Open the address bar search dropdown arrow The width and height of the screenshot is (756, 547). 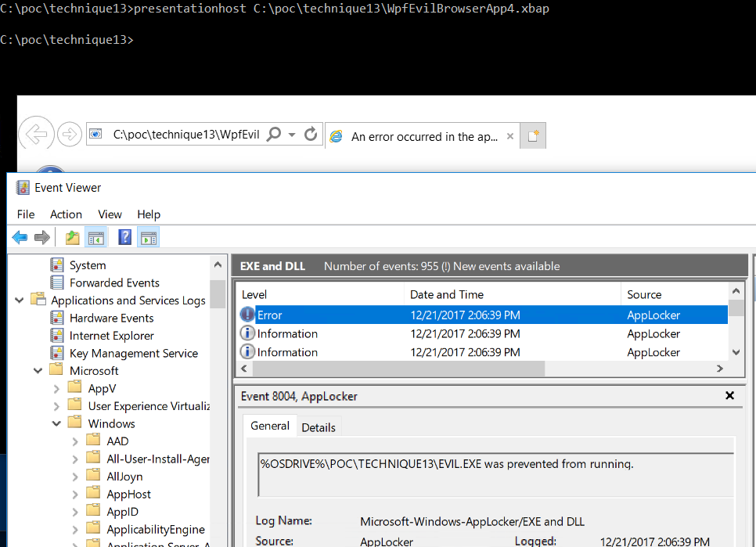pos(292,135)
